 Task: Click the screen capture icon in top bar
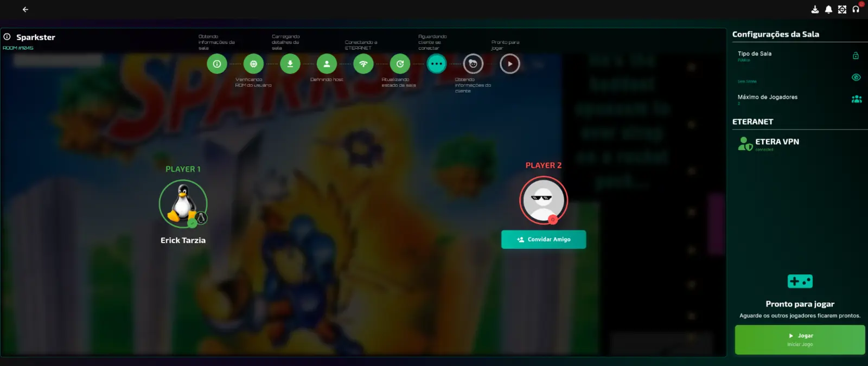(x=842, y=9)
